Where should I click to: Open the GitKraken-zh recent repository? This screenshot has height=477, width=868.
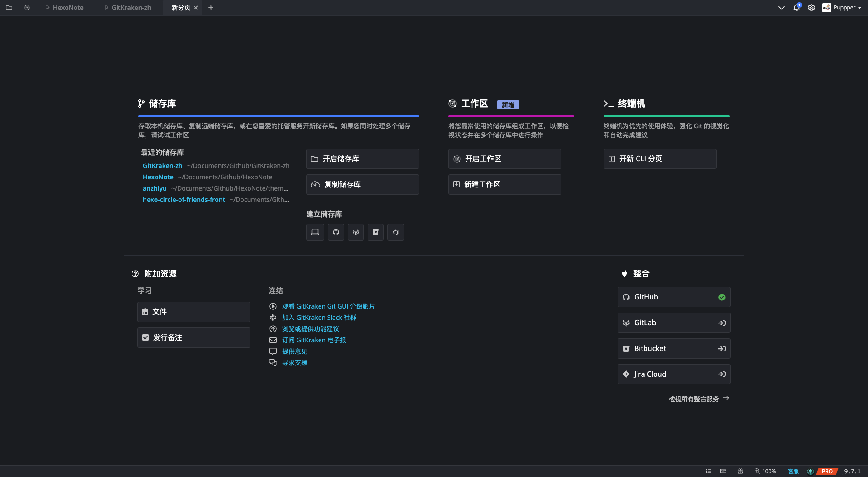click(163, 166)
